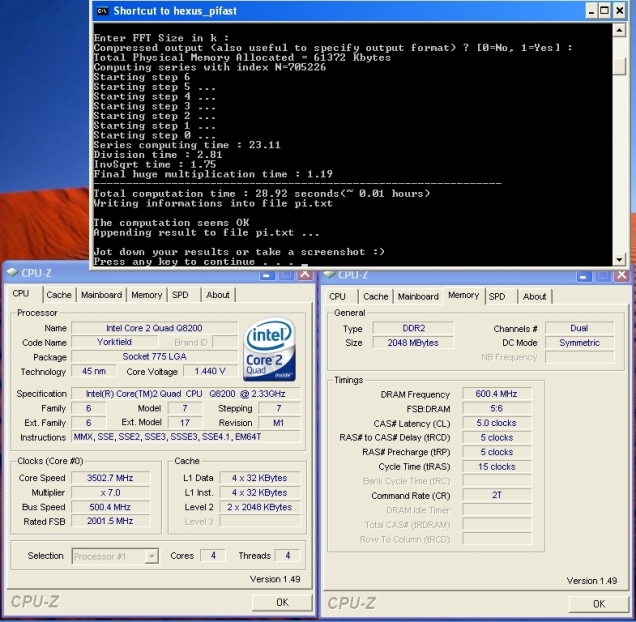
Task: Switch to About tab in right CPU-Z window
Action: tap(535, 297)
